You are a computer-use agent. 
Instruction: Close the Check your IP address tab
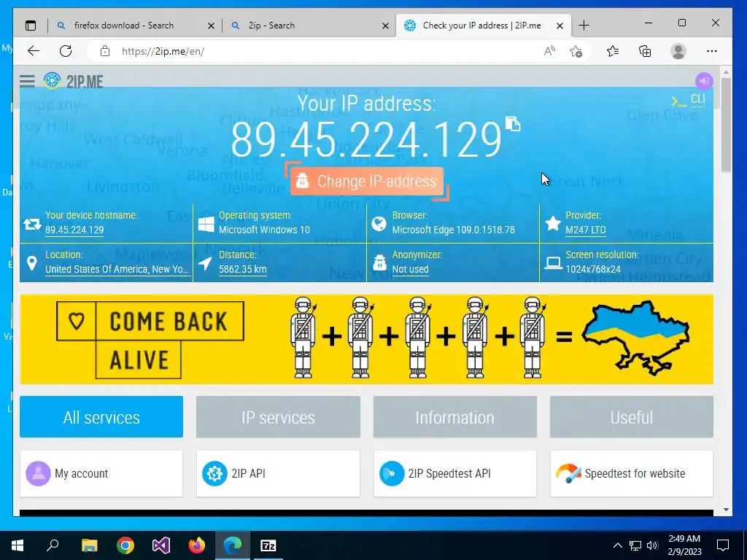click(560, 26)
